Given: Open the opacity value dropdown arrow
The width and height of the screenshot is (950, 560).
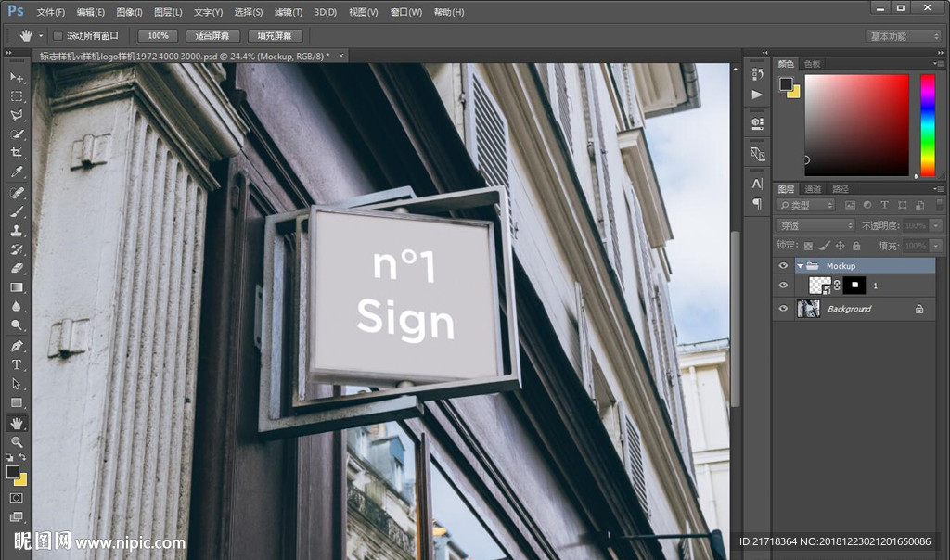Looking at the screenshot, I should pos(936,225).
